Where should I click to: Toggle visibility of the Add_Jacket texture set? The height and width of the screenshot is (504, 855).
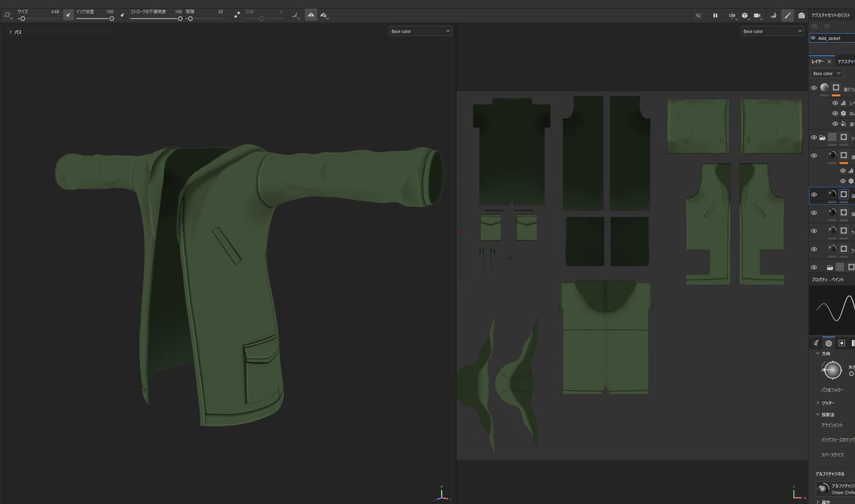(814, 38)
